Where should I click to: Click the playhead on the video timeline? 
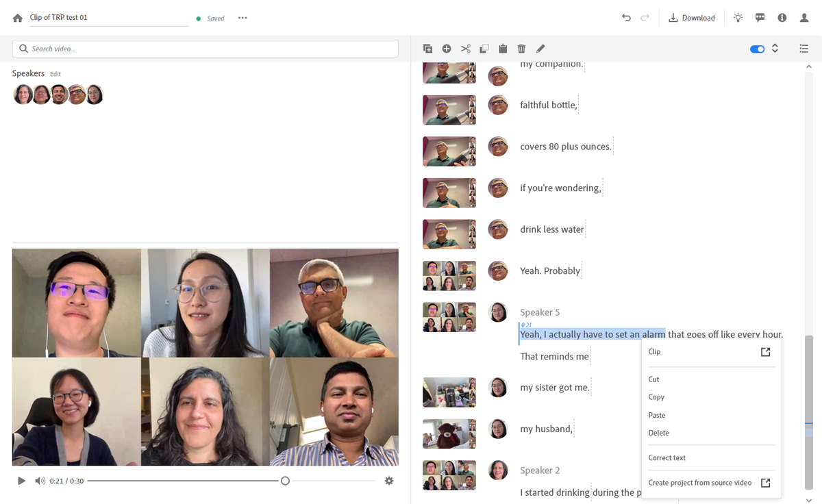pos(285,481)
